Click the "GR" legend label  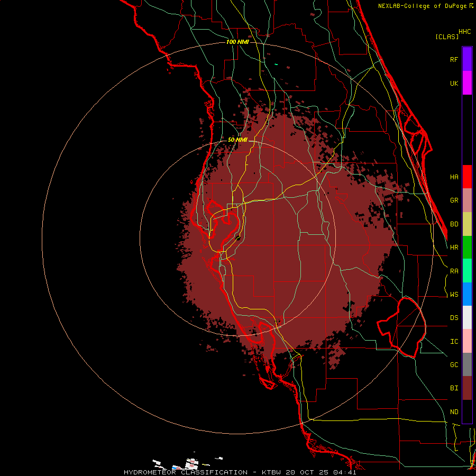(454, 200)
